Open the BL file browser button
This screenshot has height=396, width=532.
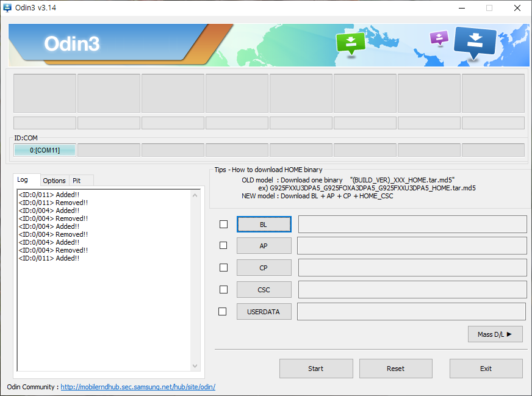[264, 225]
